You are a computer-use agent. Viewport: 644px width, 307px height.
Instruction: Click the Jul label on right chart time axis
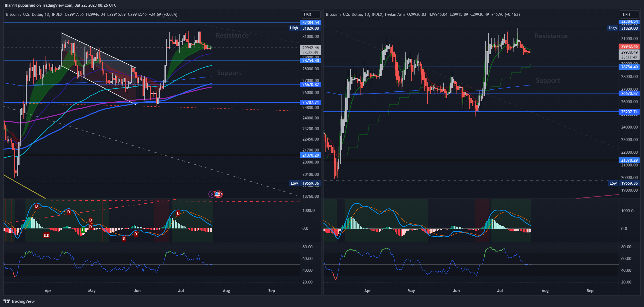coord(500,291)
